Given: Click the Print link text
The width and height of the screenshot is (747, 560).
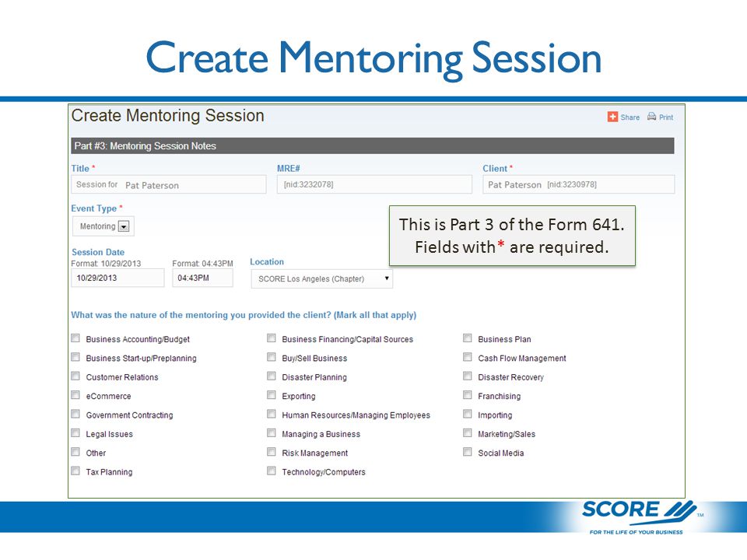Looking at the screenshot, I should pos(666,117).
